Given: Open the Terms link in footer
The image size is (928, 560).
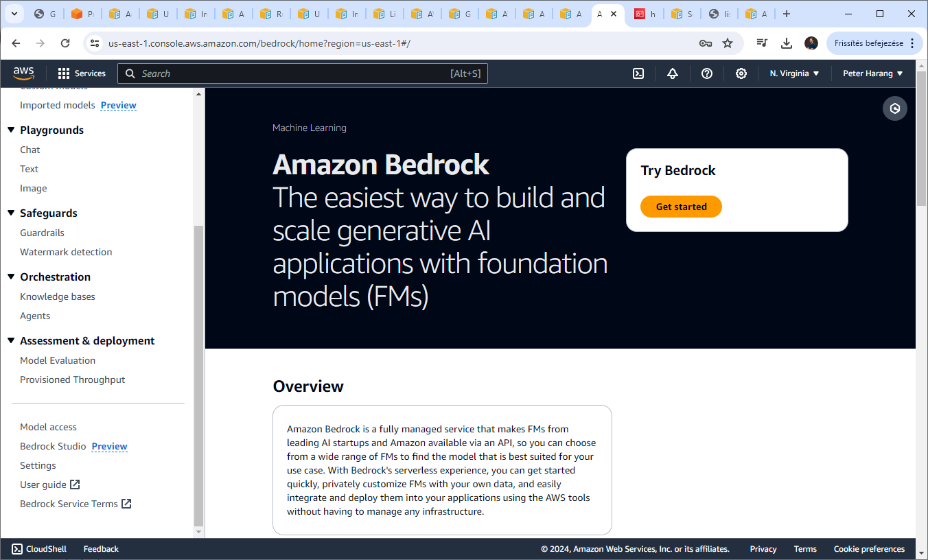Looking at the screenshot, I should click(x=805, y=549).
